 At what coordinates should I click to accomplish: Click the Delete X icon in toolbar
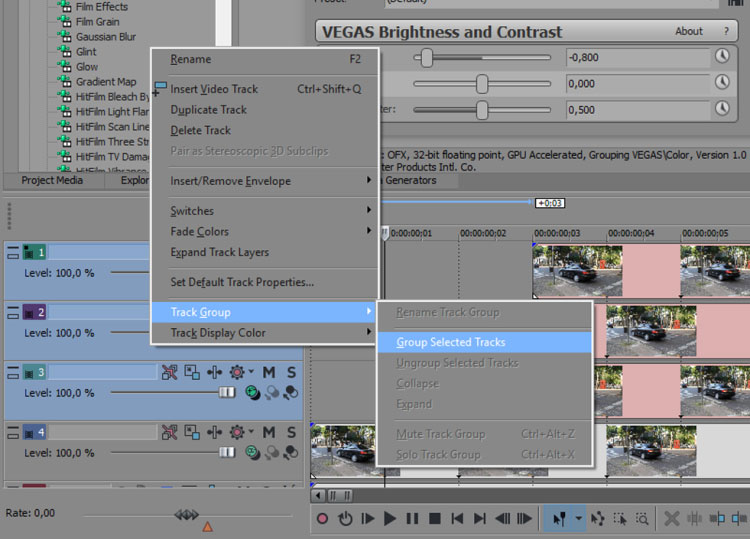coord(672,518)
